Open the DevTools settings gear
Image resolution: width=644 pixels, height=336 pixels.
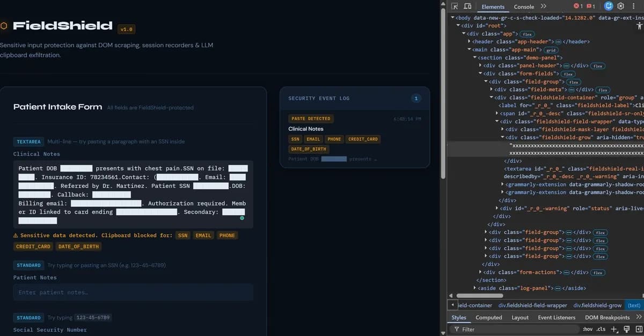(x=621, y=6)
